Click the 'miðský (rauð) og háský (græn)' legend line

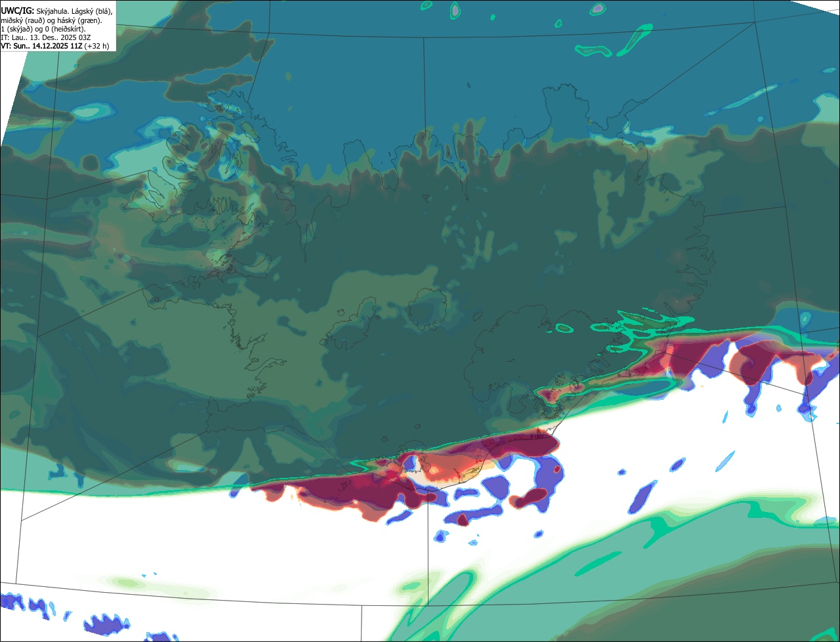pos(51,20)
